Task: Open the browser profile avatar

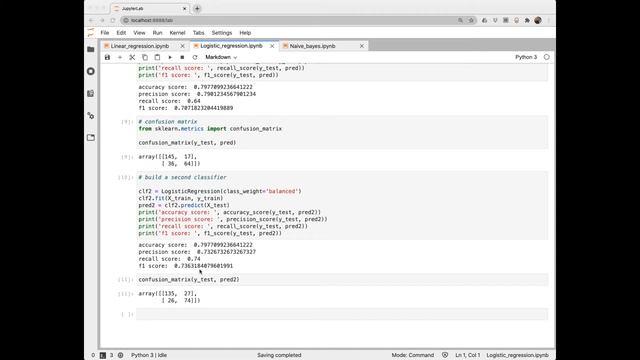Action: (538, 20)
